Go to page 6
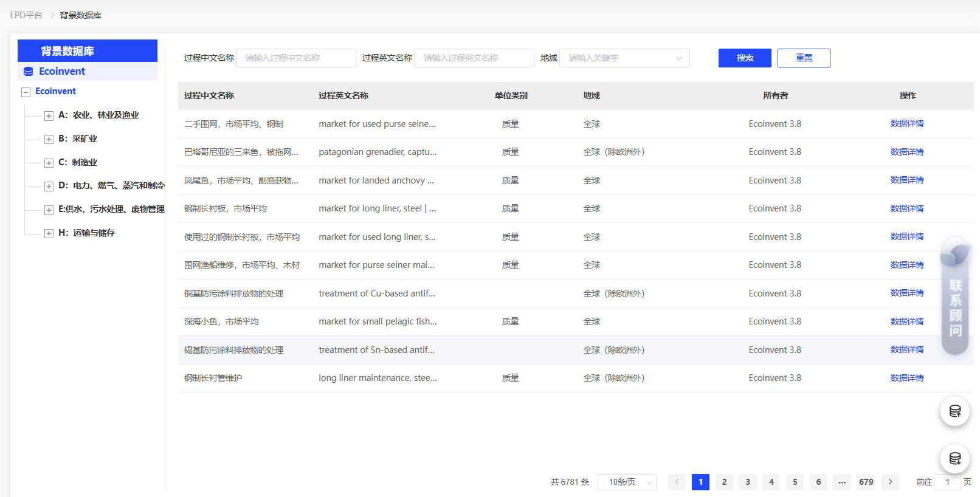Image resolution: width=980 pixels, height=497 pixels. pyautogui.click(x=819, y=482)
